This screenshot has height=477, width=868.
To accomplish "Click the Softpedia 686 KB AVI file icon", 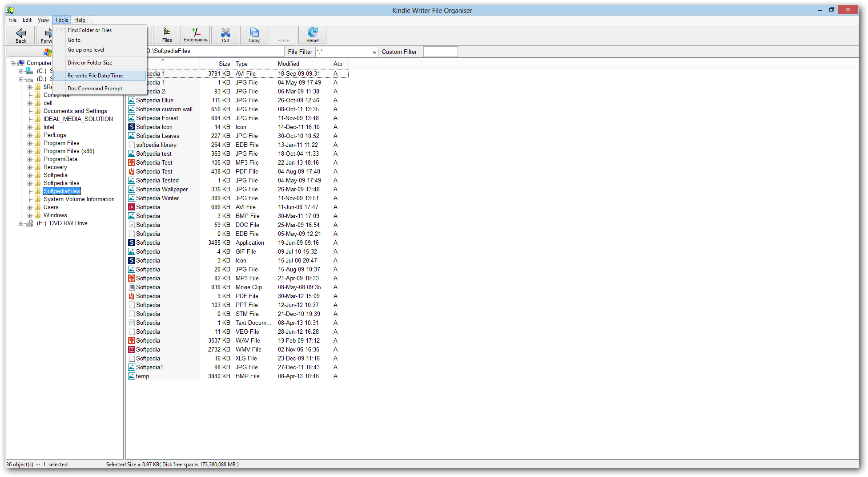I will (132, 207).
